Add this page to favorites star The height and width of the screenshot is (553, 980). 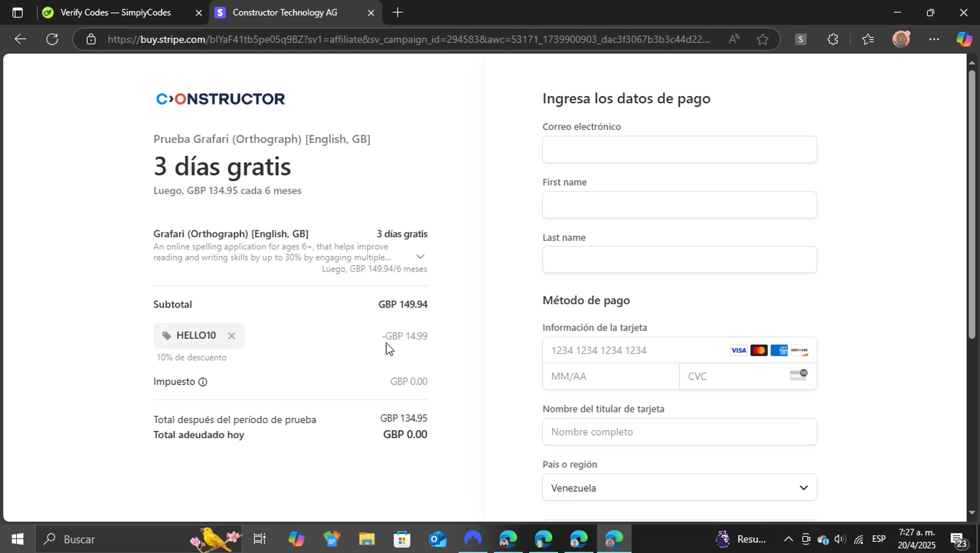click(762, 39)
